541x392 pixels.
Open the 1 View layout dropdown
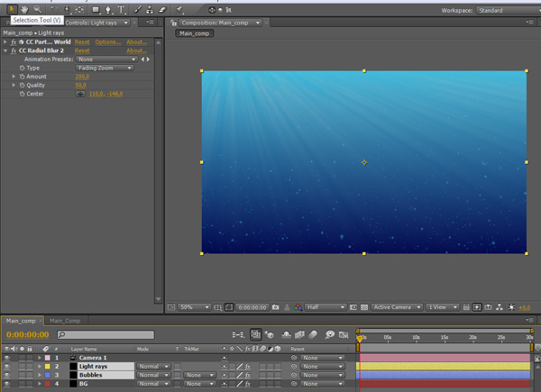(443, 307)
